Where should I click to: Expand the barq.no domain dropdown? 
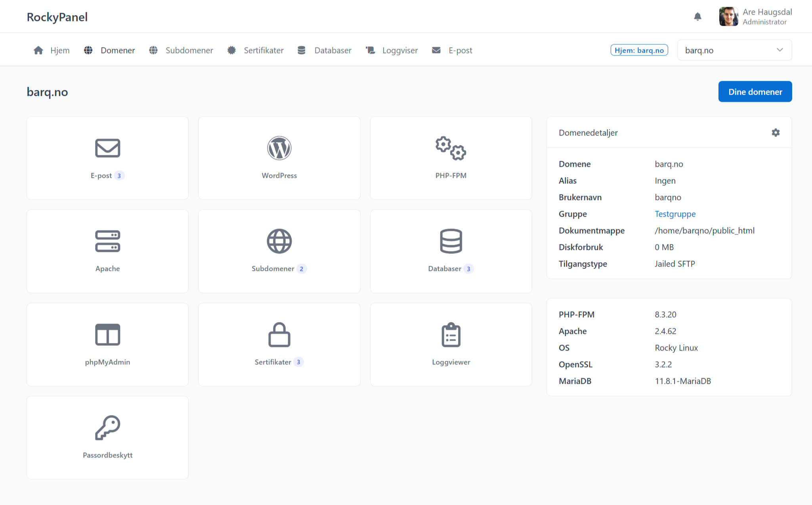pyautogui.click(x=734, y=50)
